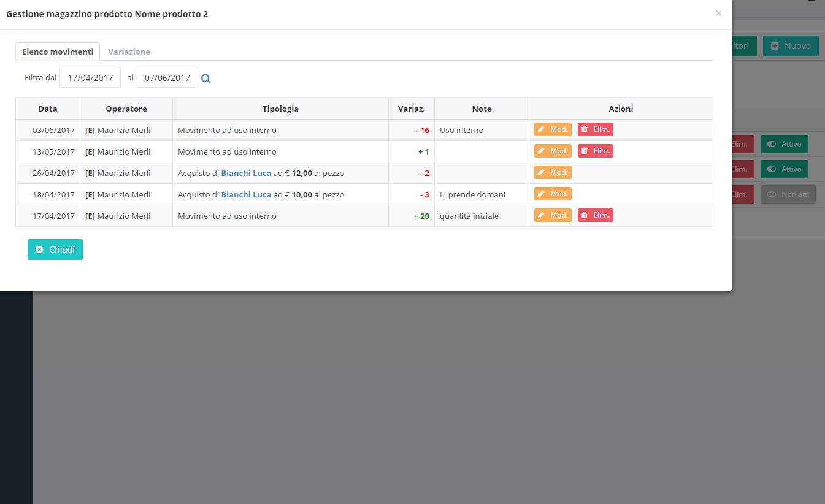Click the Nuovo button in background page

coord(791,46)
